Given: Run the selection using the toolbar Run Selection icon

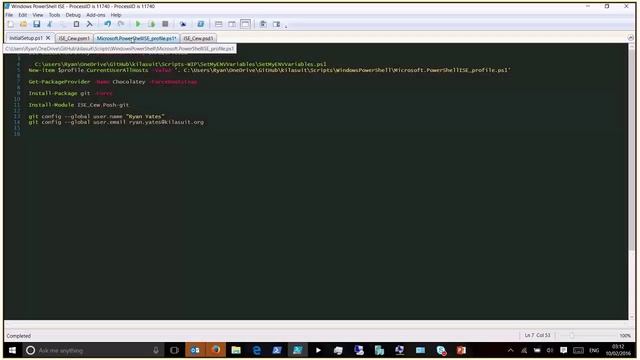Looking at the screenshot, I should click(151, 24).
